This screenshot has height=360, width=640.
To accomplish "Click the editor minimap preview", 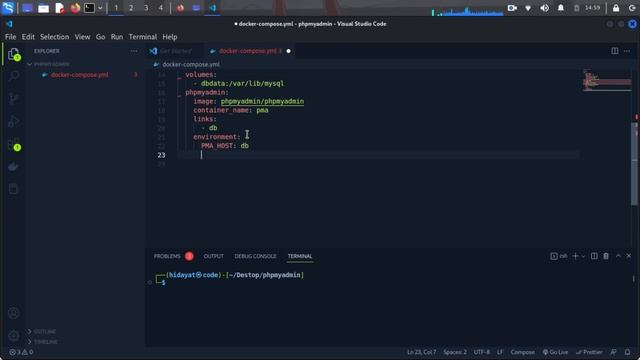I will pyautogui.click(x=607, y=80).
